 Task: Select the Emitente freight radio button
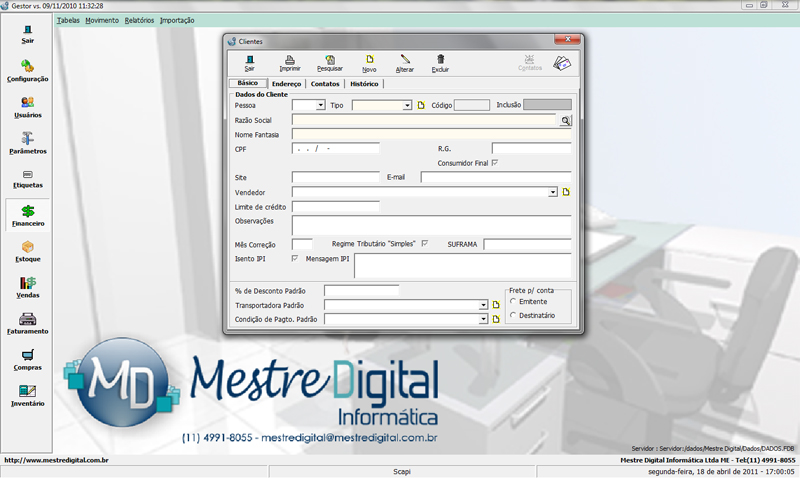(x=513, y=301)
